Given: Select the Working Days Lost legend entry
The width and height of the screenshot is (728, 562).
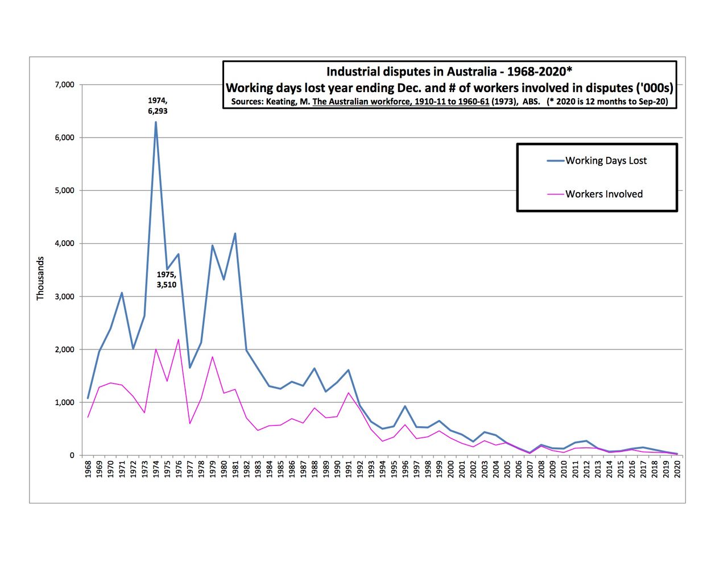Looking at the screenshot, I should pos(606,161).
